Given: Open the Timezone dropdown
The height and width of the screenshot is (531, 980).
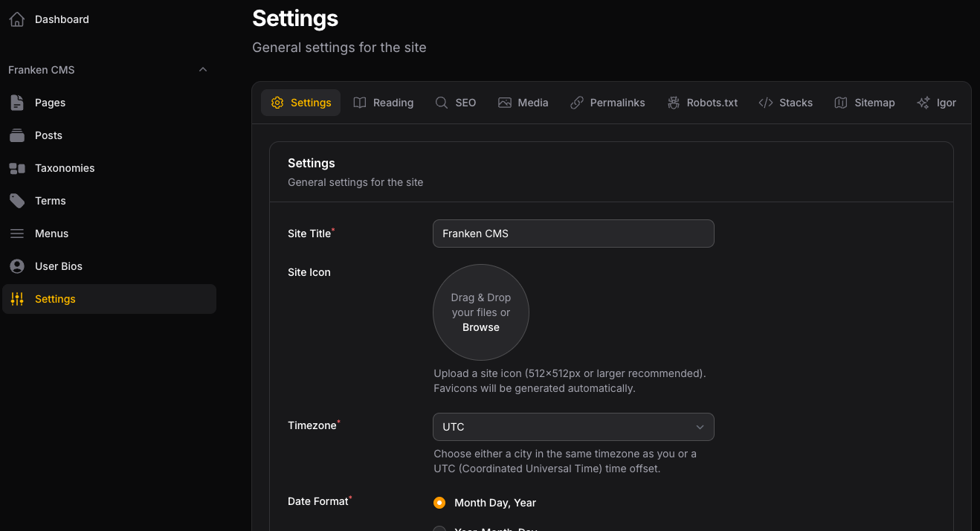Looking at the screenshot, I should coord(573,427).
